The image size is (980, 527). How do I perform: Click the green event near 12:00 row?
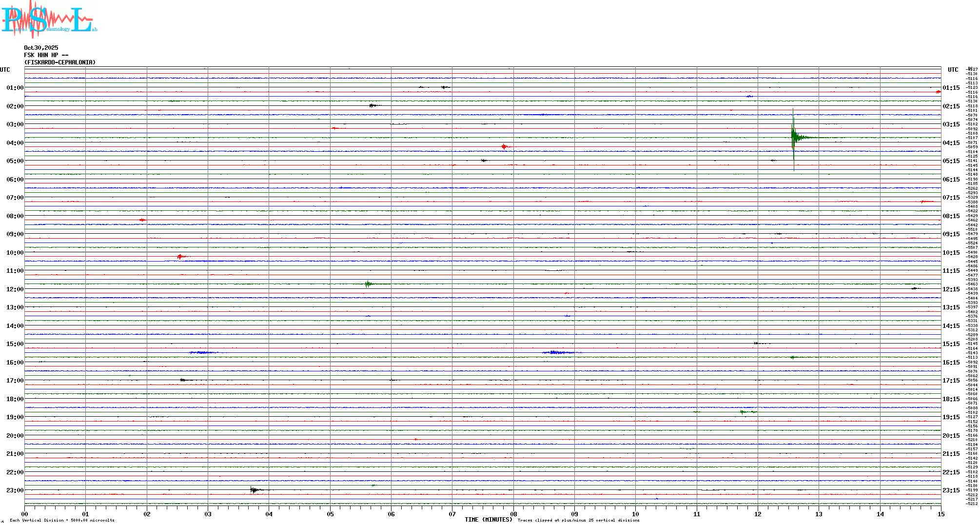point(368,284)
